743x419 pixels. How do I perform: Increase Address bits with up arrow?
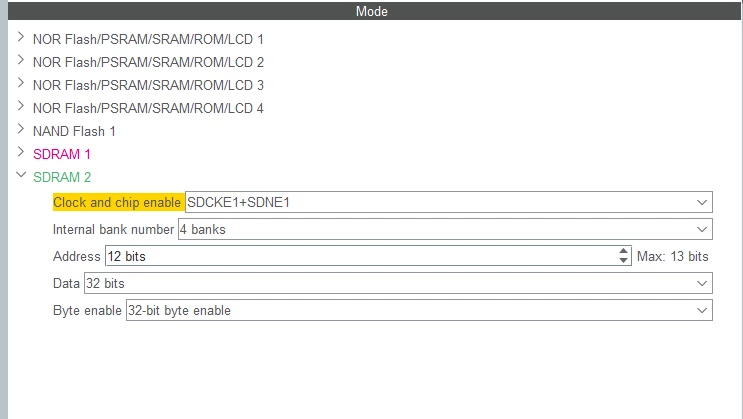tap(624, 251)
